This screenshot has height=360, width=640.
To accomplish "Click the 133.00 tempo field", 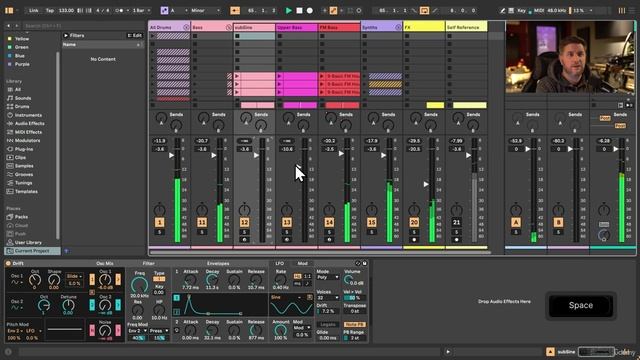I will tap(66, 10).
